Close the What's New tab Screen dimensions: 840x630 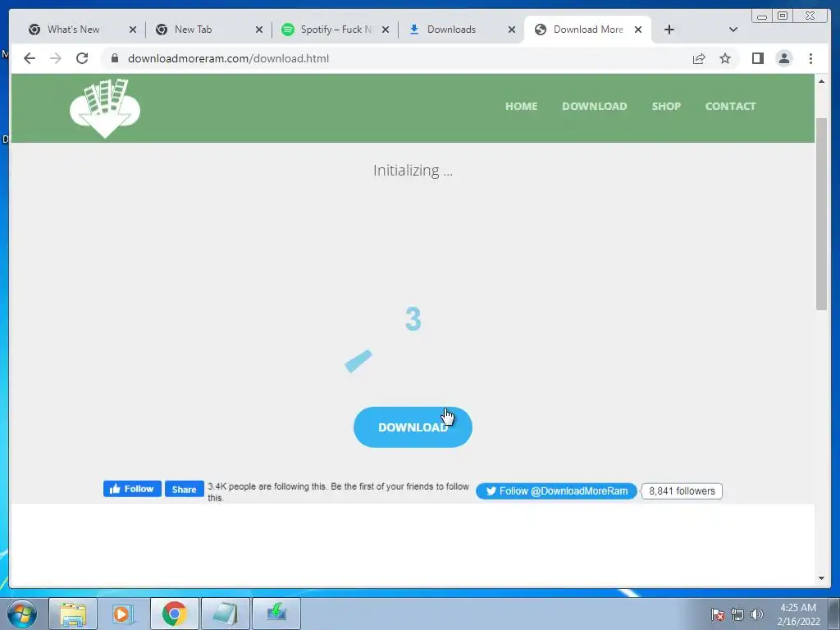[133, 30]
